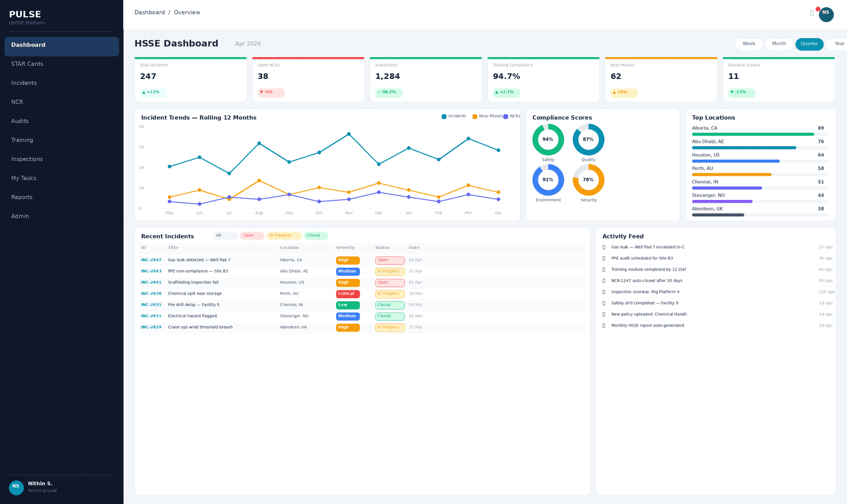Switch time range to Month
The image size is (847, 504).
[x=779, y=44]
